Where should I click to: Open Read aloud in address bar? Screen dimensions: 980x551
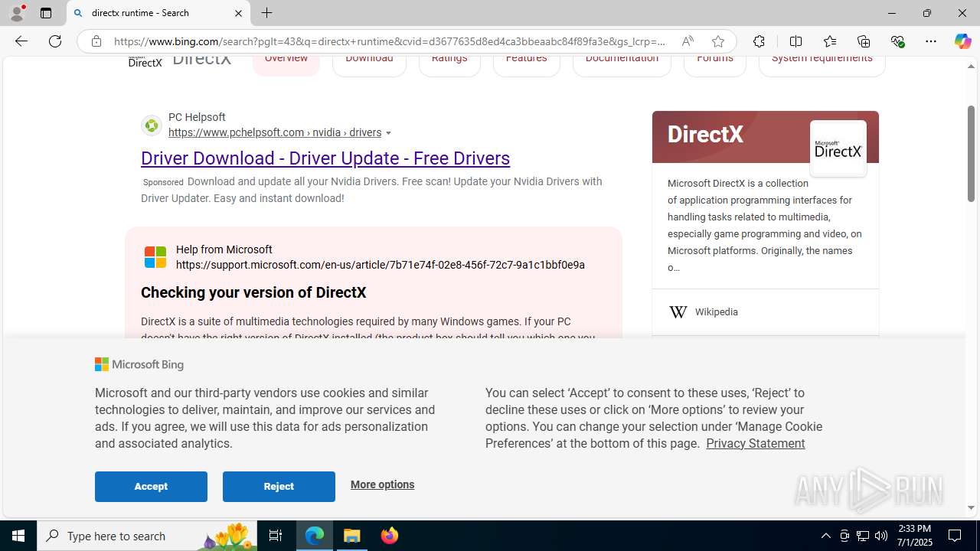pyautogui.click(x=688, y=41)
